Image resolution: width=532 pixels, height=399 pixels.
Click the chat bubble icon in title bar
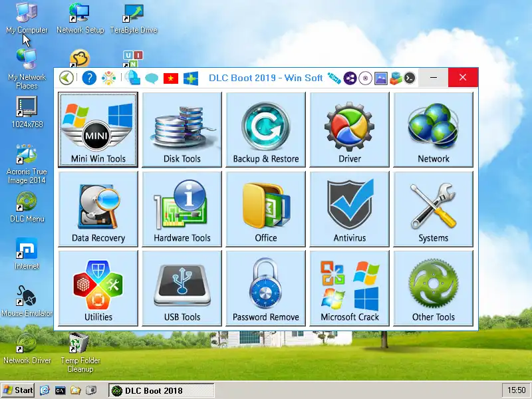click(152, 78)
